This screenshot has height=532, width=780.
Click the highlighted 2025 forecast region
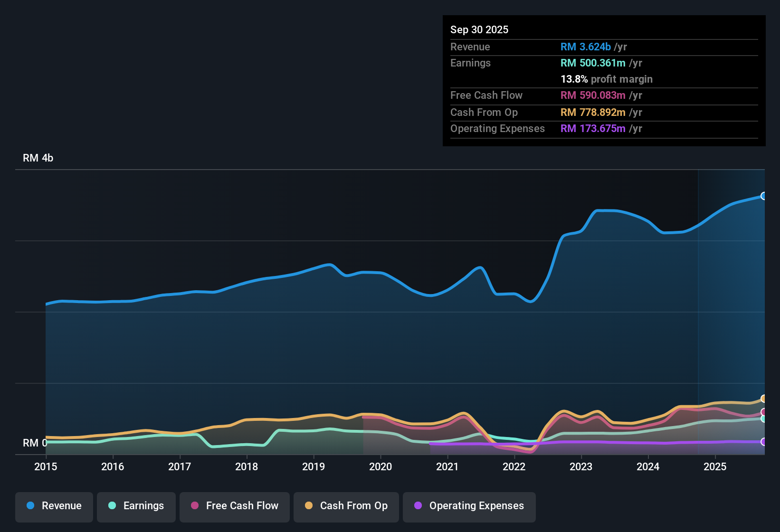pyautogui.click(x=732, y=309)
